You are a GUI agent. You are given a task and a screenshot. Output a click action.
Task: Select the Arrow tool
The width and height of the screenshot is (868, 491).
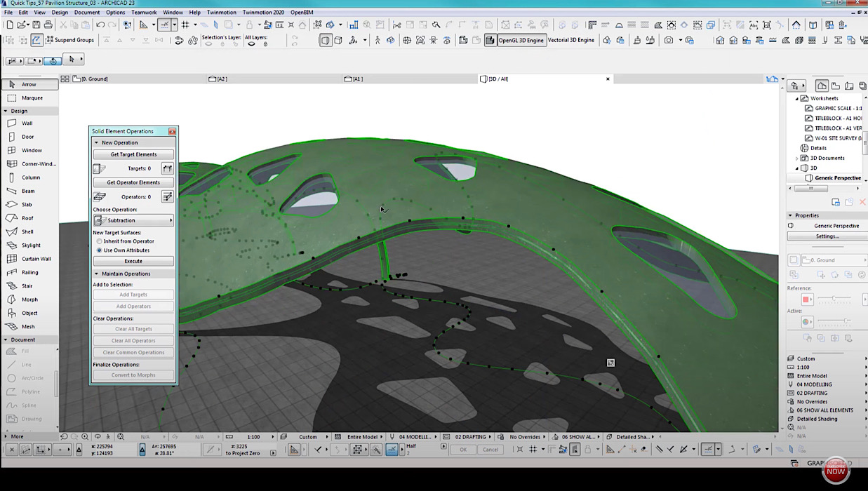tap(28, 84)
